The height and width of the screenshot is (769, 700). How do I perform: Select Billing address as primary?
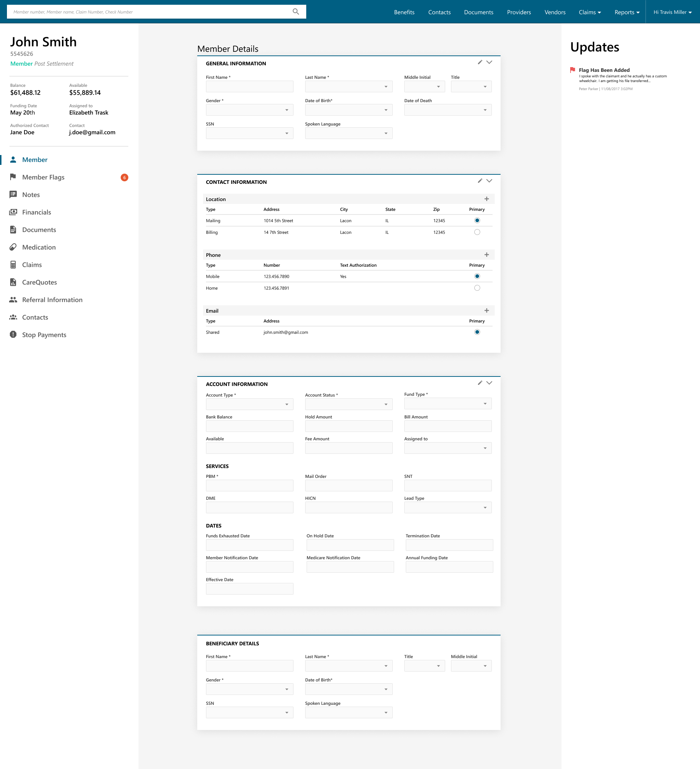tap(477, 232)
